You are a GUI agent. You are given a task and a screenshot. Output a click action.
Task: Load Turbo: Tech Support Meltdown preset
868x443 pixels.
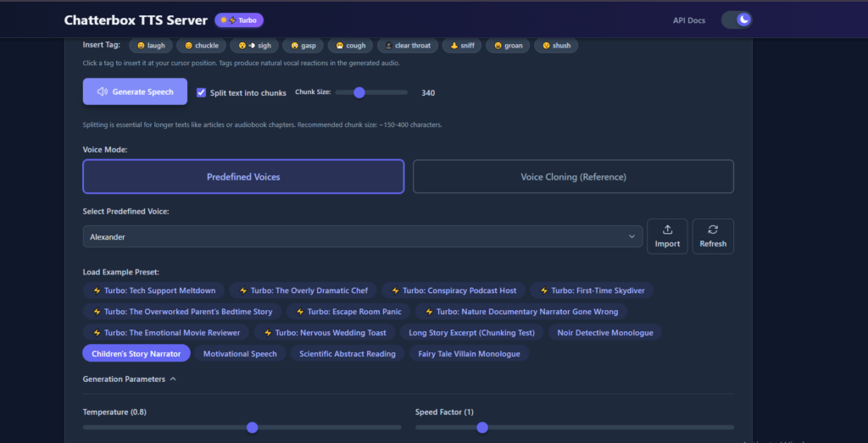pyautogui.click(x=154, y=291)
